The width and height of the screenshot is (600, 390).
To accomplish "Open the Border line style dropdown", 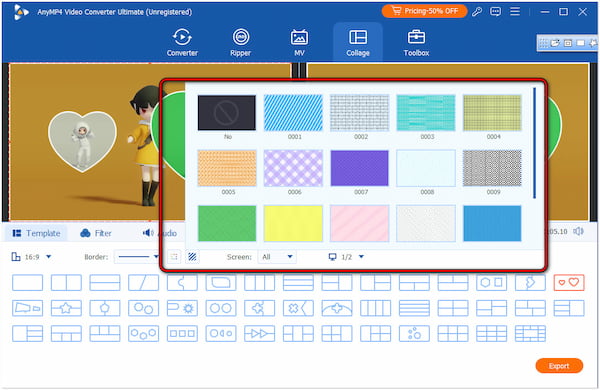I will point(137,257).
